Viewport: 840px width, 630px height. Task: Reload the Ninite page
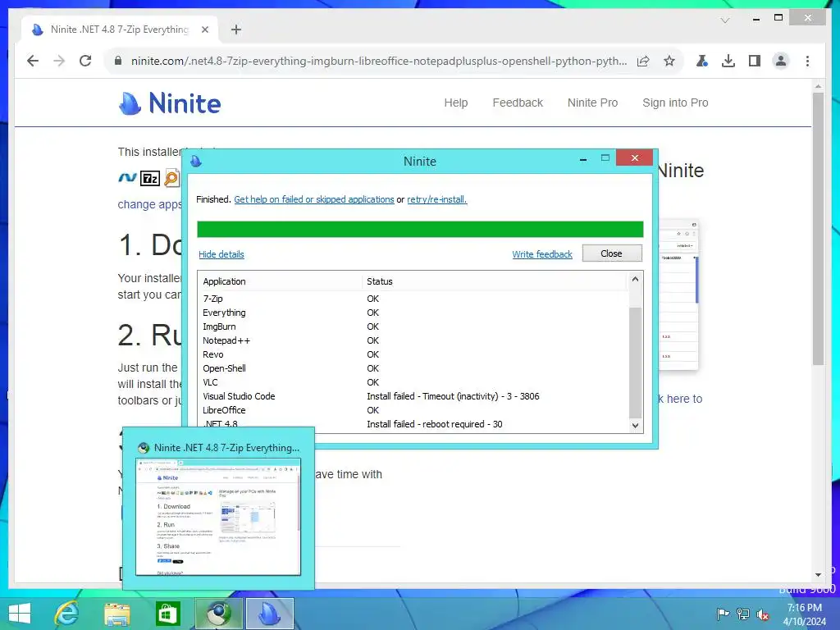click(85, 61)
